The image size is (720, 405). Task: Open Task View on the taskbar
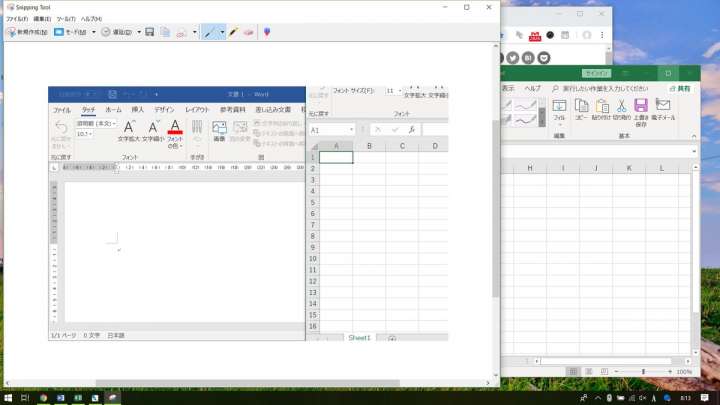click(x=25, y=398)
